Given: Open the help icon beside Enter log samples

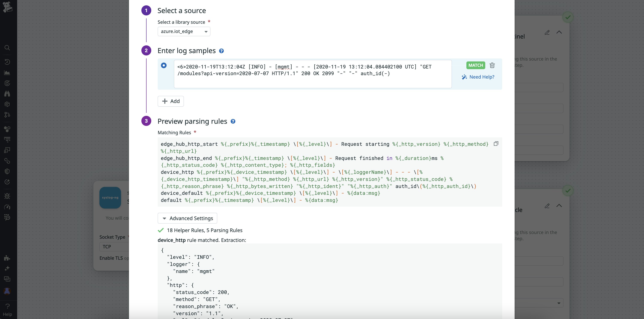Looking at the screenshot, I should click(221, 51).
